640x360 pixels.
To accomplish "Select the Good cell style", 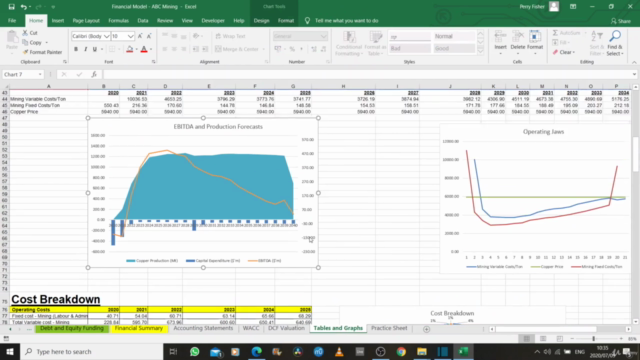I will click(453, 49).
